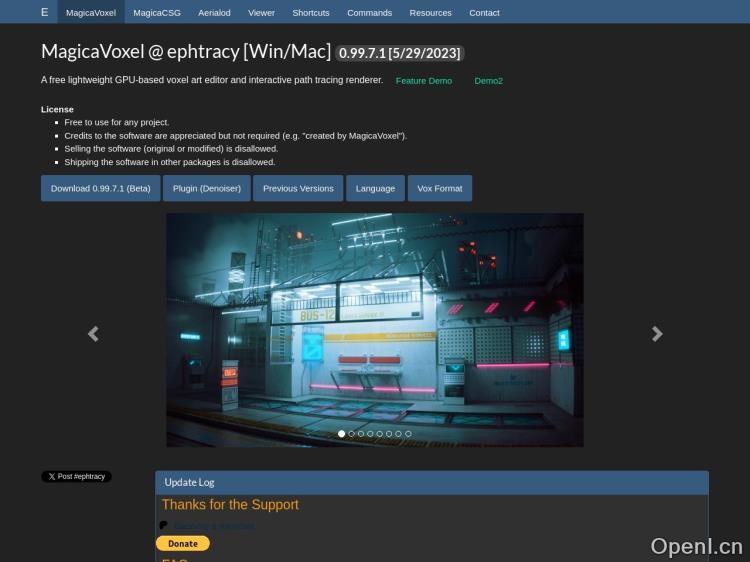The height and width of the screenshot is (562, 750).
Task: Browse Previous Versions
Action: click(298, 188)
